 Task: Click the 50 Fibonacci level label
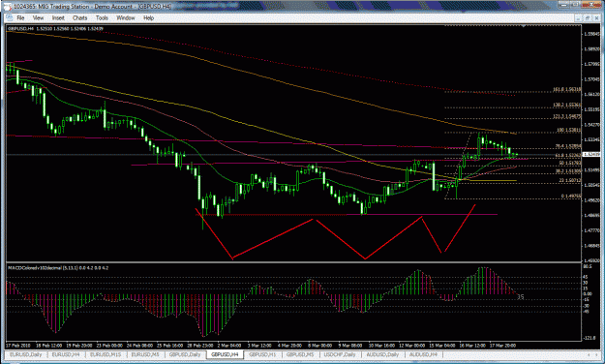click(x=569, y=164)
